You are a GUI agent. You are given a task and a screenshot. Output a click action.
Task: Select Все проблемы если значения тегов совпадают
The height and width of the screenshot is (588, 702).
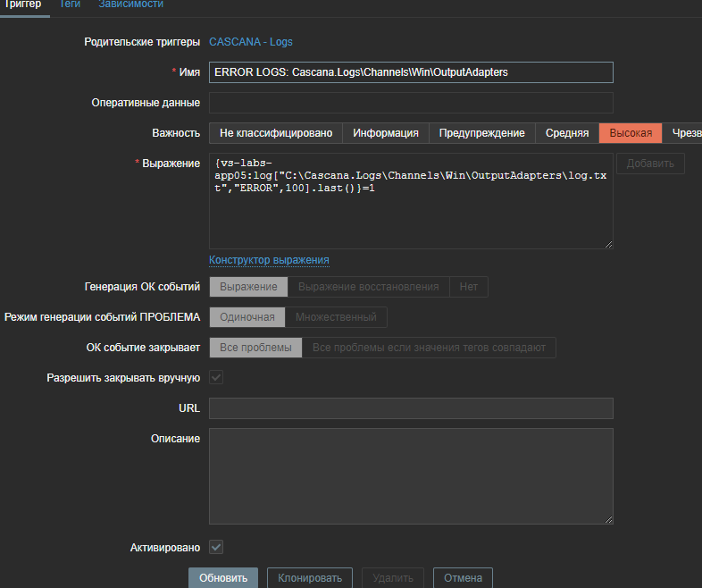tap(429, 348)
